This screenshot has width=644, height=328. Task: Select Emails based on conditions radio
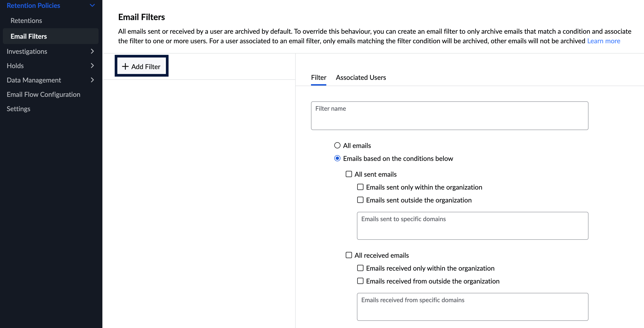point(337,158)
